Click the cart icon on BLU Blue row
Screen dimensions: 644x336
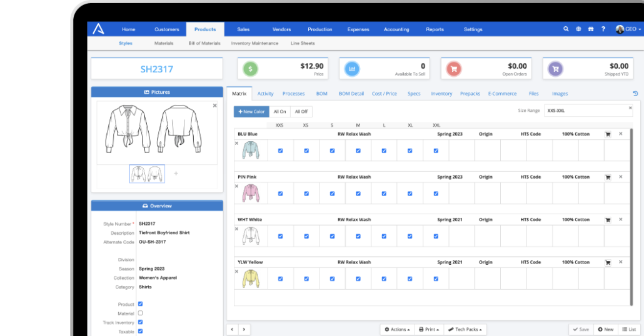(607, 134)
